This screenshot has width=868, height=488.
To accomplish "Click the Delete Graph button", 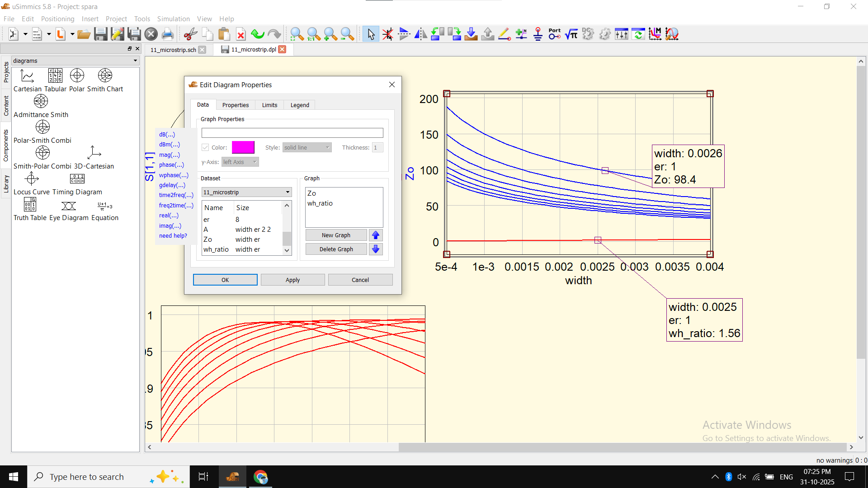I will point(336,249).
